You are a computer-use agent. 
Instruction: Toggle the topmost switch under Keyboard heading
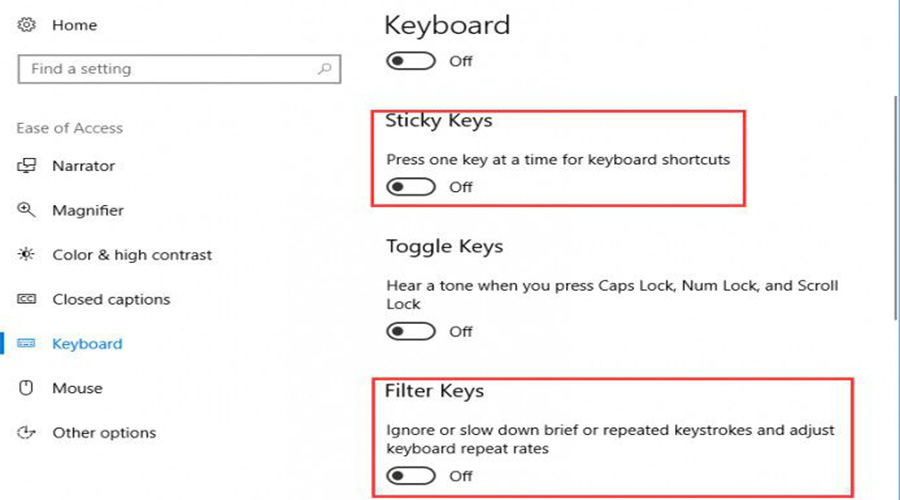pyautogui.click(x=412, y=61)
